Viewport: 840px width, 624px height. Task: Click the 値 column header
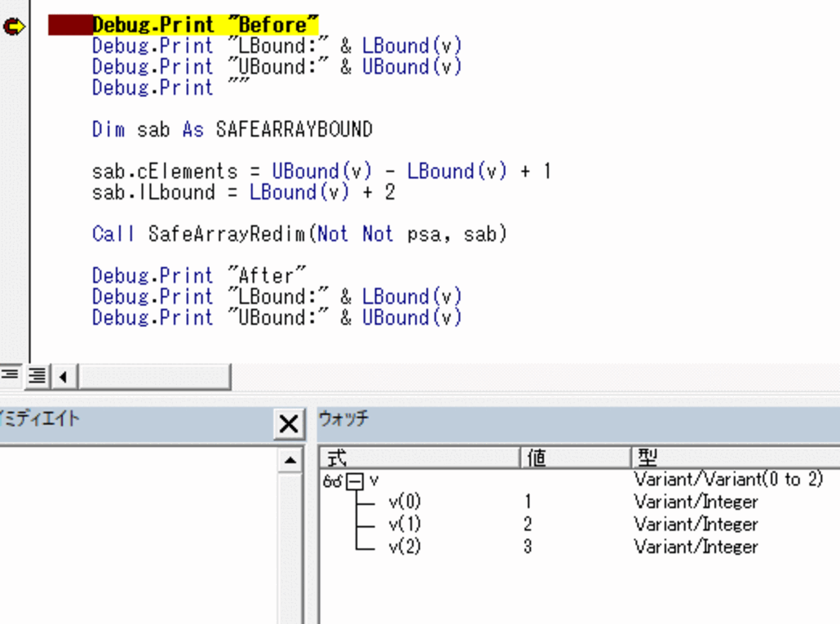pyautogui.click(x=575, y=458)
